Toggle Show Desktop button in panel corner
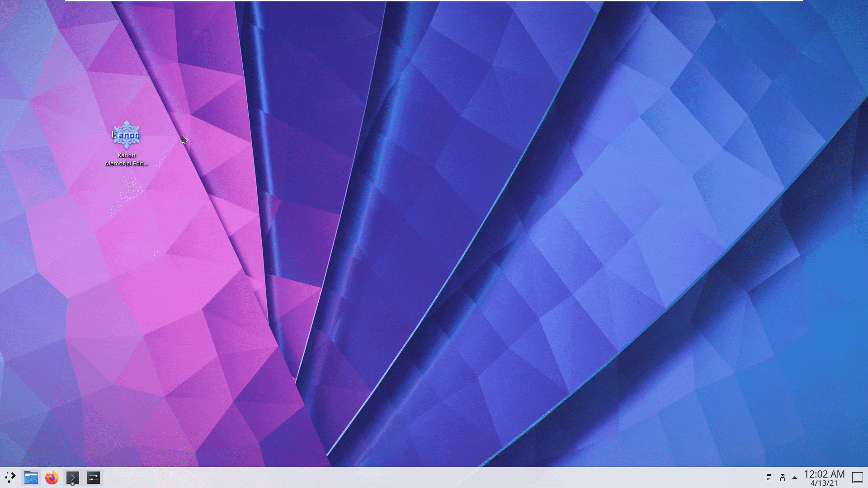868x488 pixels. pos(857,478)
